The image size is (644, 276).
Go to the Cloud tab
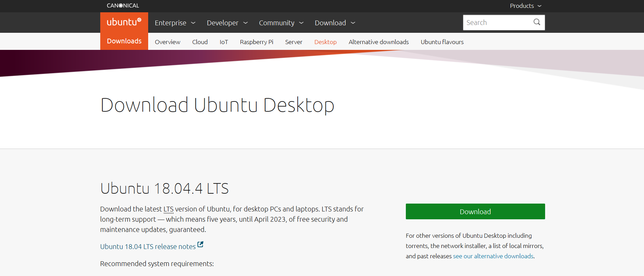200,42
